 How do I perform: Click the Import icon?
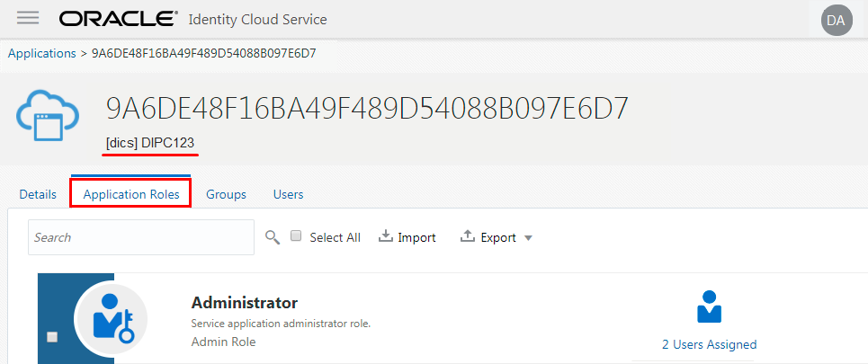coord(385,236)
